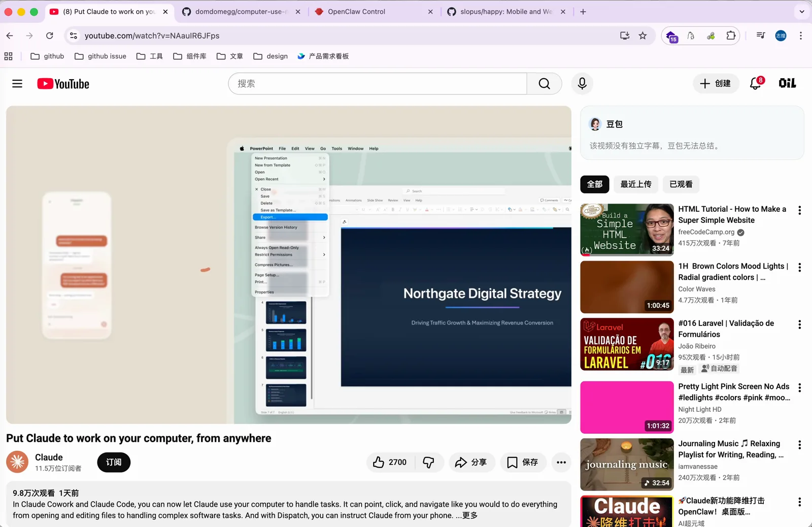
Task: Save the video with 保存 button
Action: pyautogui.click(x=523, y=462)
